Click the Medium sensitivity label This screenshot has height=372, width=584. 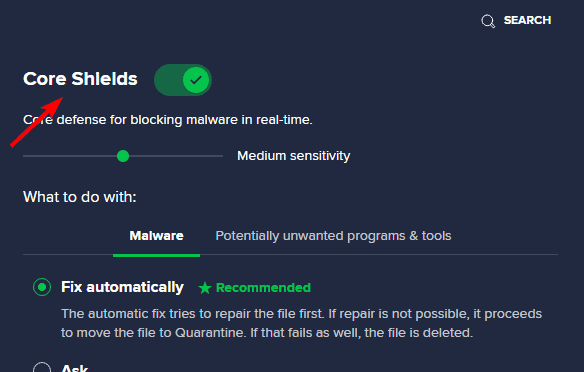coord(294,156)
